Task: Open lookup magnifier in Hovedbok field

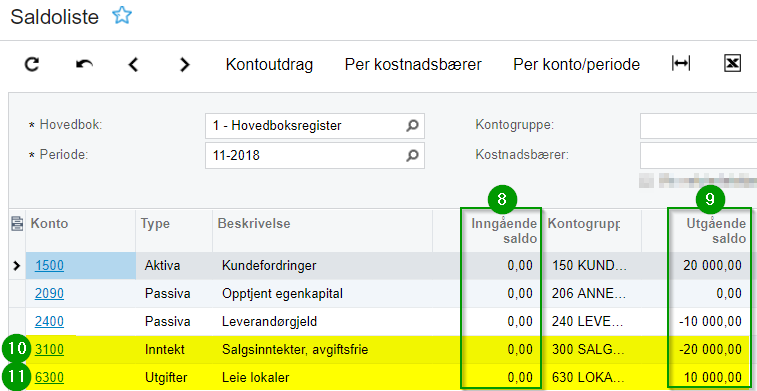Action: [412, 126]
